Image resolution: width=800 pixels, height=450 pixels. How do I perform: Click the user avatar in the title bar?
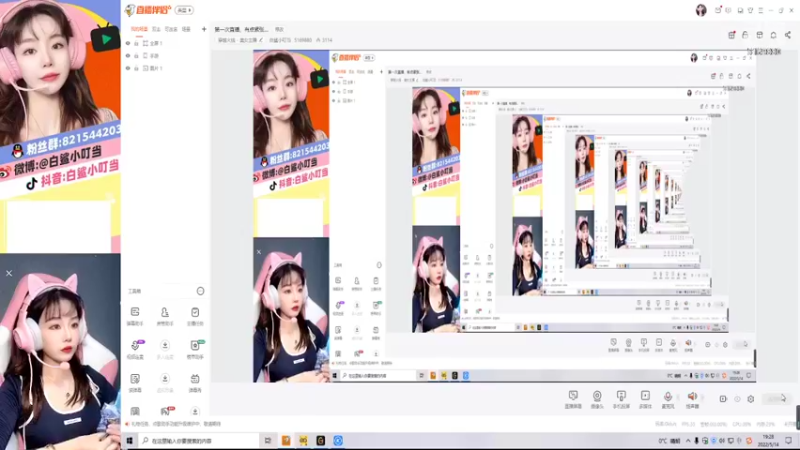pos(701,10)
